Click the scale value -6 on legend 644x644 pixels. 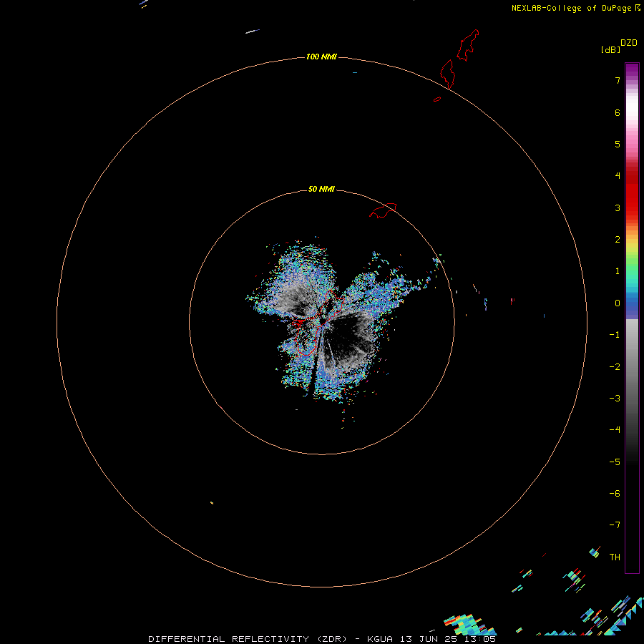615,494
